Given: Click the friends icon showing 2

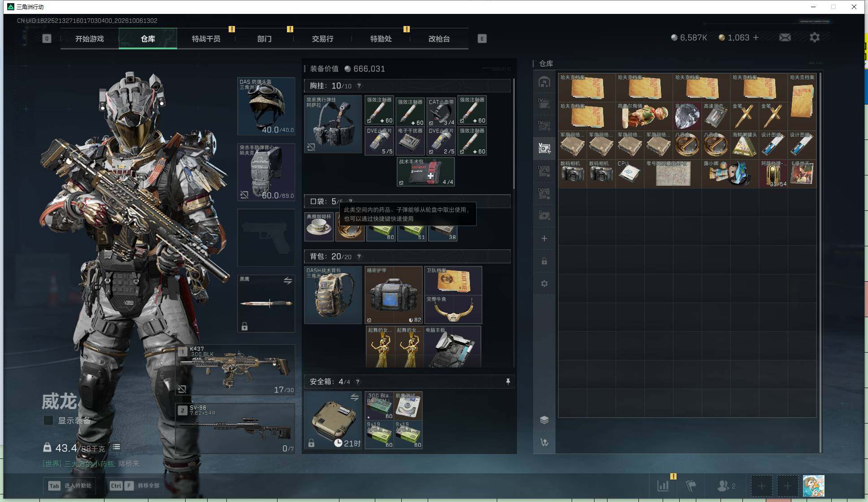Looking at the screenshot, I should coord(726,486).
